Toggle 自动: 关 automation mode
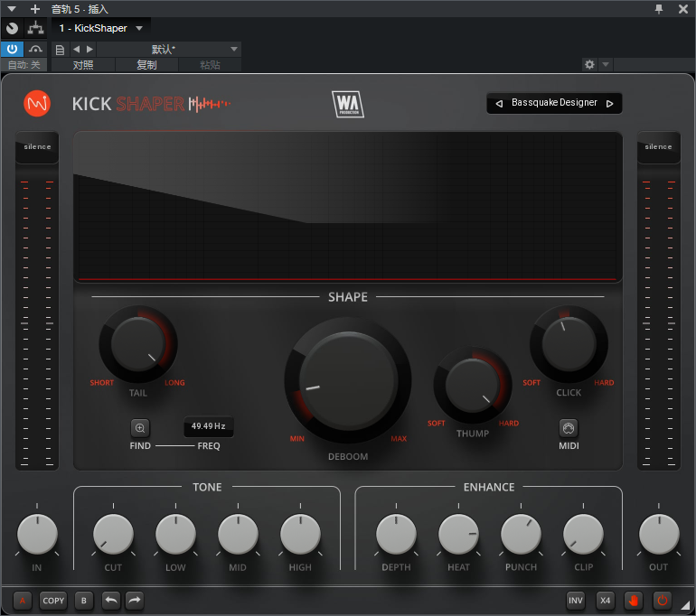The image size is (696, 616). (x=24, y=65)
